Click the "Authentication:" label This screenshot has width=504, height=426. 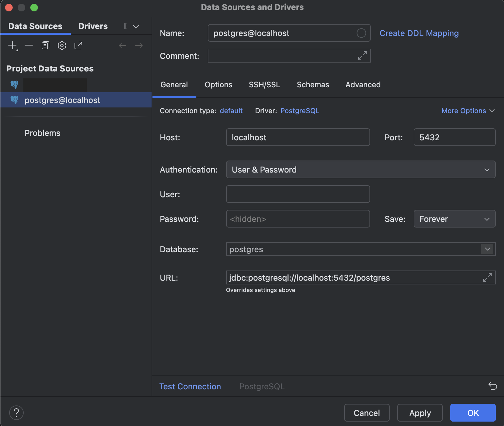[x=189, y=170]
